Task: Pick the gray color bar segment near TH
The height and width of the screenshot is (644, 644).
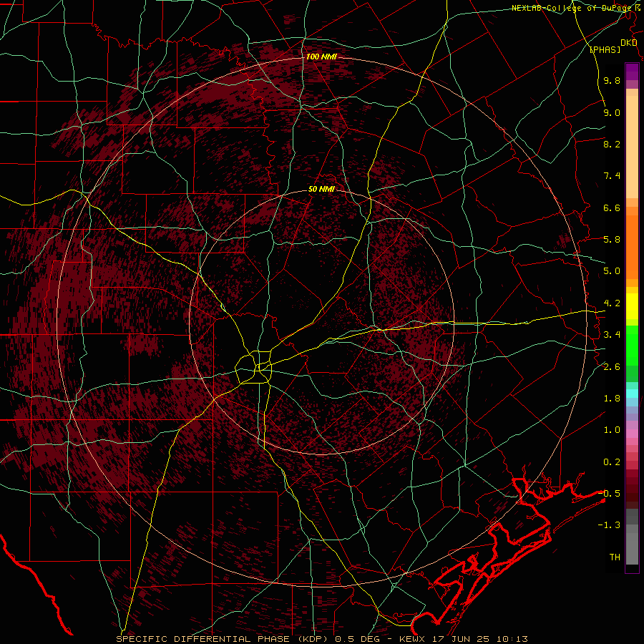Action: pyautogui.click(x=632, y=550)
